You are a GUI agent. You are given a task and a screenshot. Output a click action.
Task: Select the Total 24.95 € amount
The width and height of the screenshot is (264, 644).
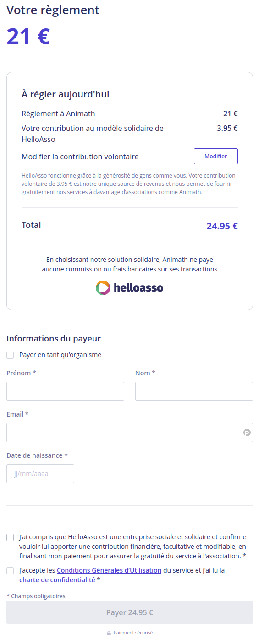click(x=222, y=226)
